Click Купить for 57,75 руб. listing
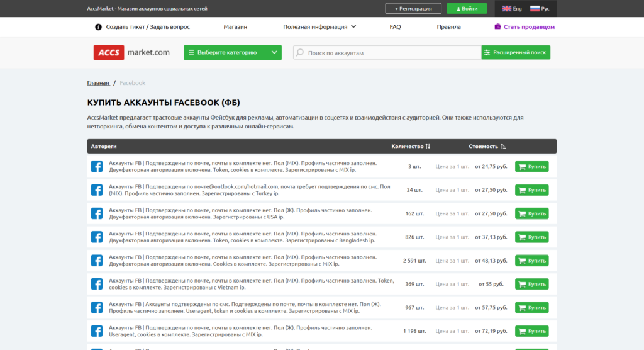The width and height of the screenshot is (644, 350). (532, 308)
